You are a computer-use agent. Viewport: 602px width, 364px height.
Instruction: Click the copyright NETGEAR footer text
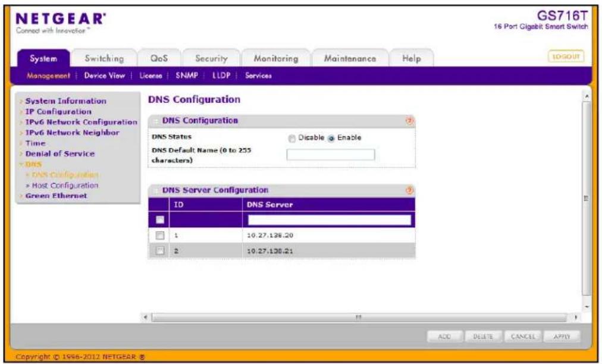pos(80,357)
